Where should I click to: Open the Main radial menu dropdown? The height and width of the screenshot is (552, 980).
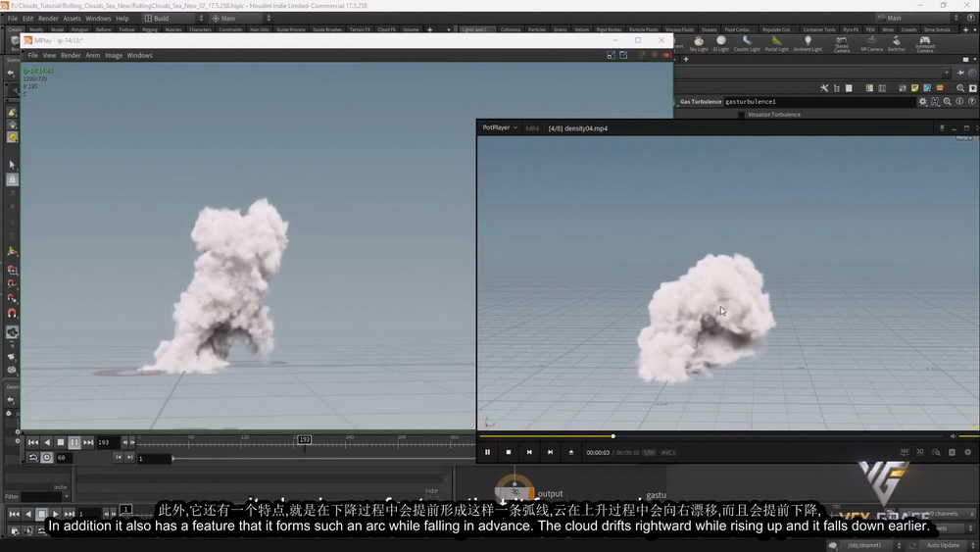pos(241,18)
